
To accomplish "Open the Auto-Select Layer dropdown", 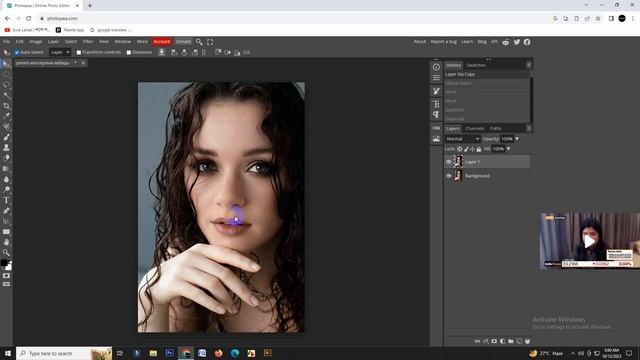I will coord(60,53).
